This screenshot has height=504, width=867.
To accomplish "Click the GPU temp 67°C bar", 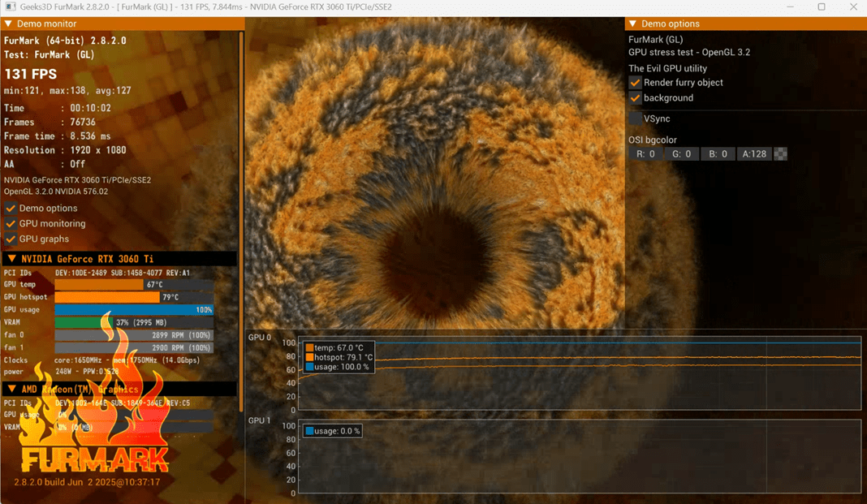I will point(134,285).
